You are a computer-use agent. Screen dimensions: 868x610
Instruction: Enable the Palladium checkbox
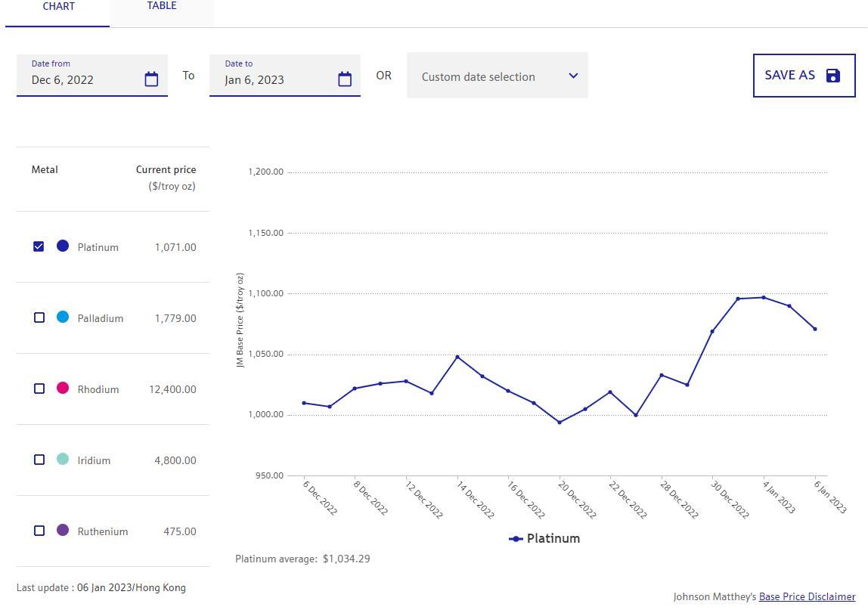[x=39, y=317]
